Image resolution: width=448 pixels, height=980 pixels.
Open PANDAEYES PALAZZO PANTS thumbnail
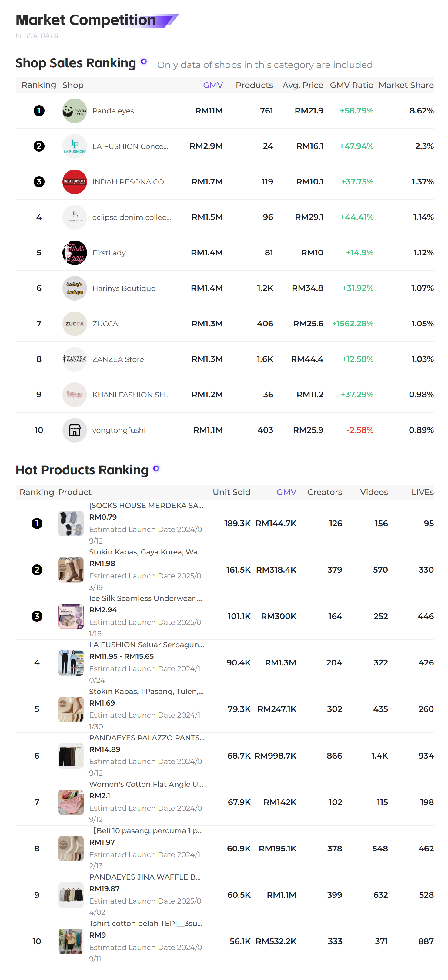pyautogui.click(x=71, y=756)
